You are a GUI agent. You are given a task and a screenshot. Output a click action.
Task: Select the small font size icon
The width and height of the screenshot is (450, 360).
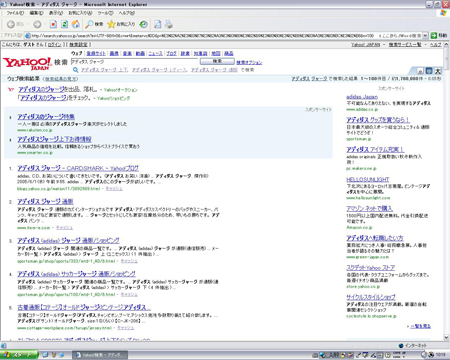[420, 71]
